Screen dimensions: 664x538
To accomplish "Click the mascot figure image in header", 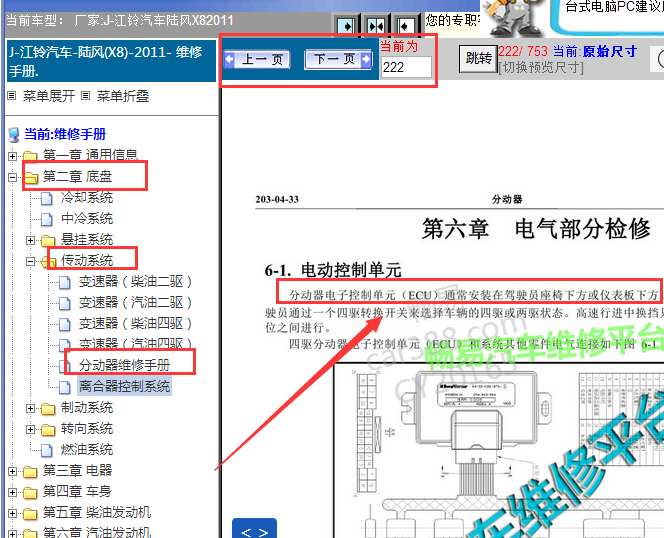I will pyautogui.click(x=514, y=18).
